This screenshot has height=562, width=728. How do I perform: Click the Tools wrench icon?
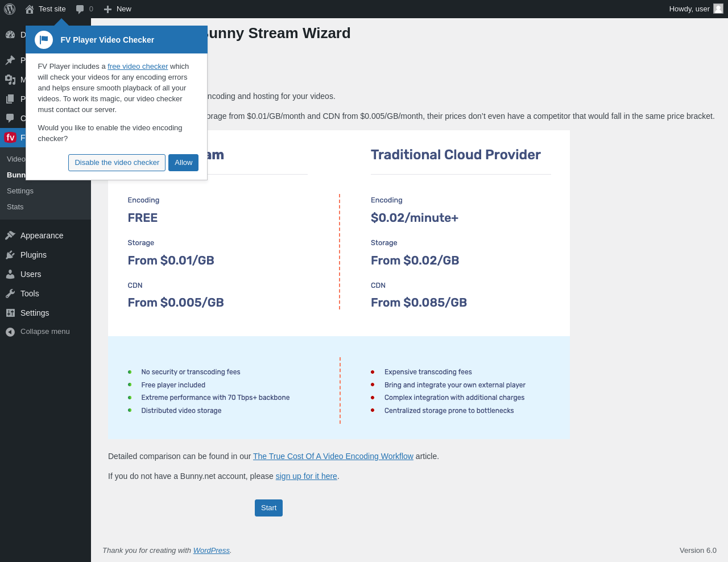[x=10, y=294]
